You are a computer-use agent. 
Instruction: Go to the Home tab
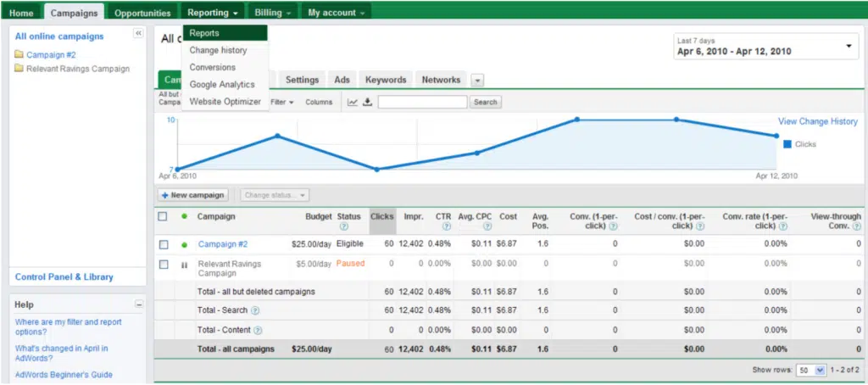(21, 13)
